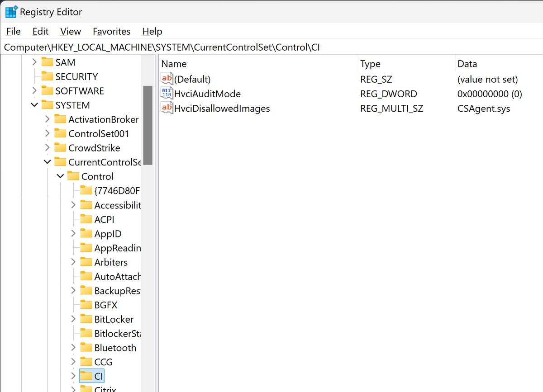Click the HvciDisallowedImages string value icon

point(167,108)
